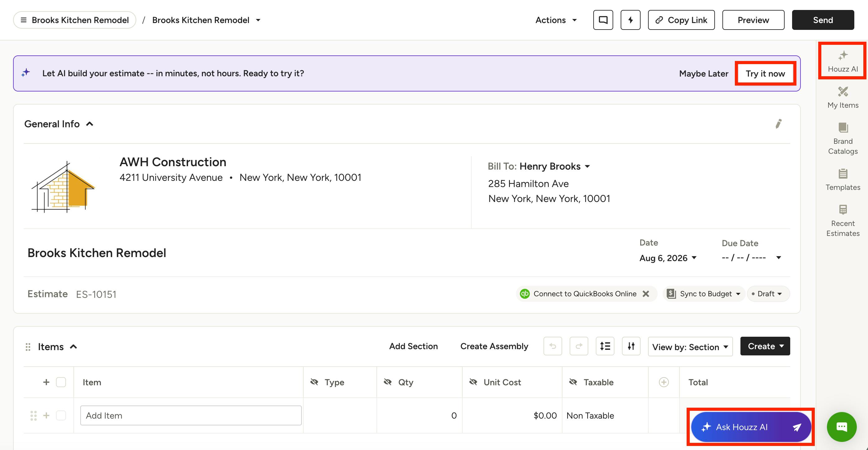Open Recent Estimates panel
868x450 pixels.
843,221
